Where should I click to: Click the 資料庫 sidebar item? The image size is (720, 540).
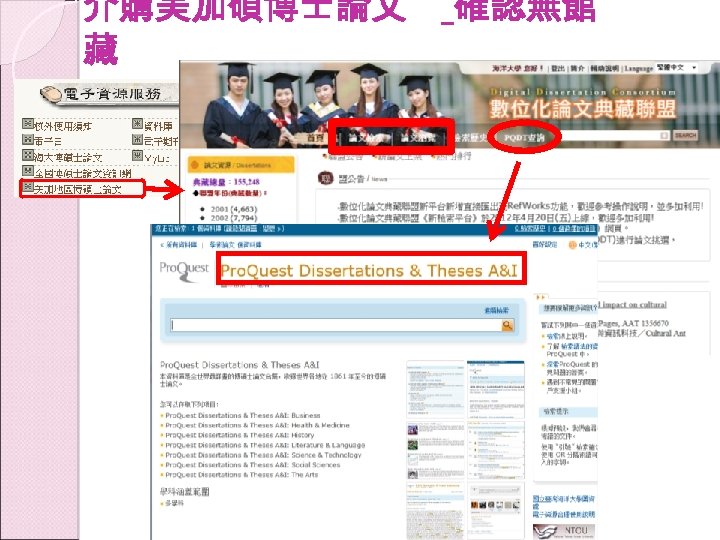pos(158,126)
